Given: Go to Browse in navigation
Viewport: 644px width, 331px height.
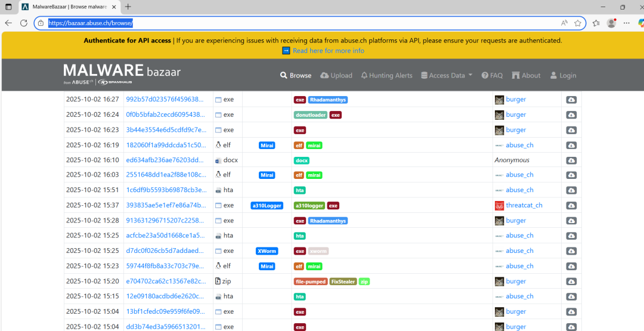Looking at the screenshot, I should click(x=296, y=76).
